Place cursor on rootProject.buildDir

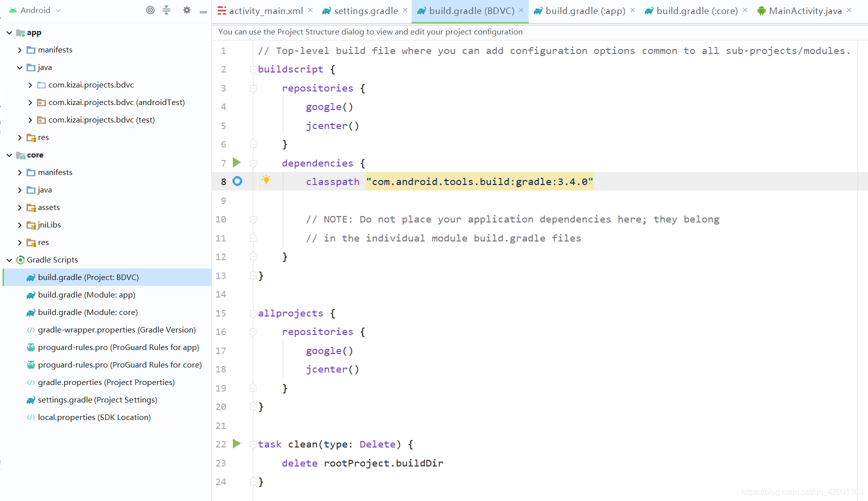(x=383, y=463)
